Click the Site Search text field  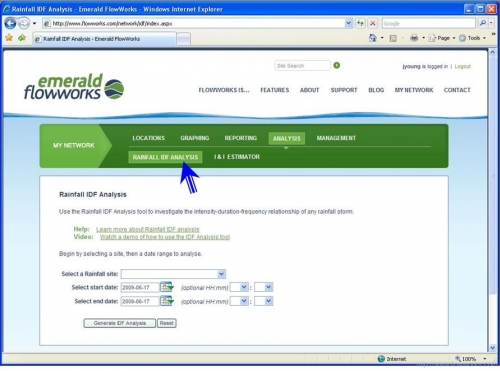pos(302,66)
